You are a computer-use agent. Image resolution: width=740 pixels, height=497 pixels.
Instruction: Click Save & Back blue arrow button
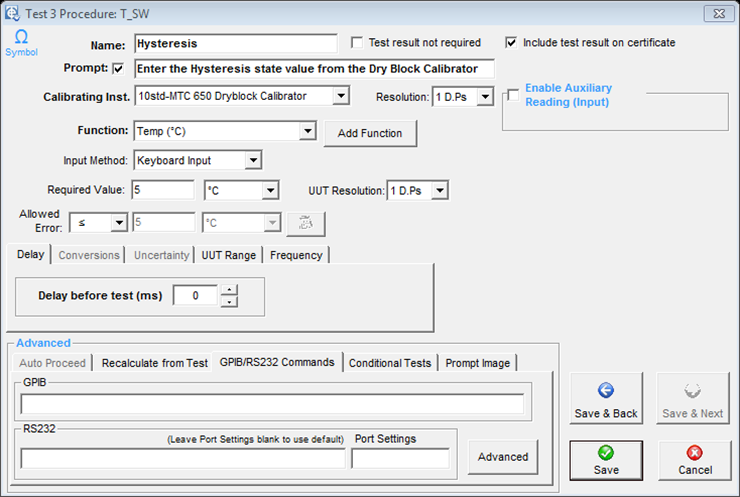coord(606,400)
